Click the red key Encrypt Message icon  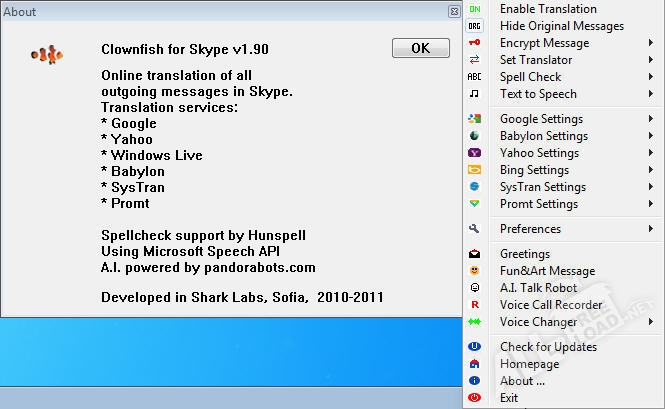pyautogui.click(x=475, y=43)
